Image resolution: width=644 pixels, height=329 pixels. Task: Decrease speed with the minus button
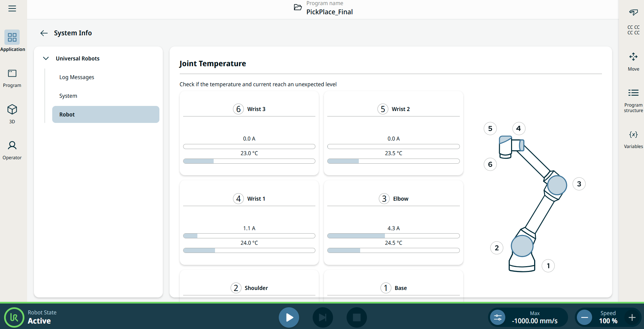(x=584, y=317)
